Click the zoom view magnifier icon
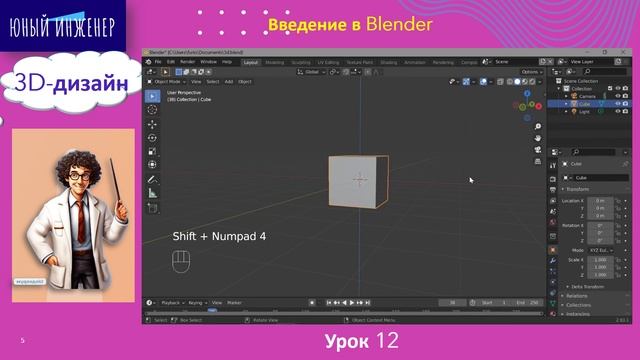The image size is (640, 360). pyautogui.click(x=538, y=127)
